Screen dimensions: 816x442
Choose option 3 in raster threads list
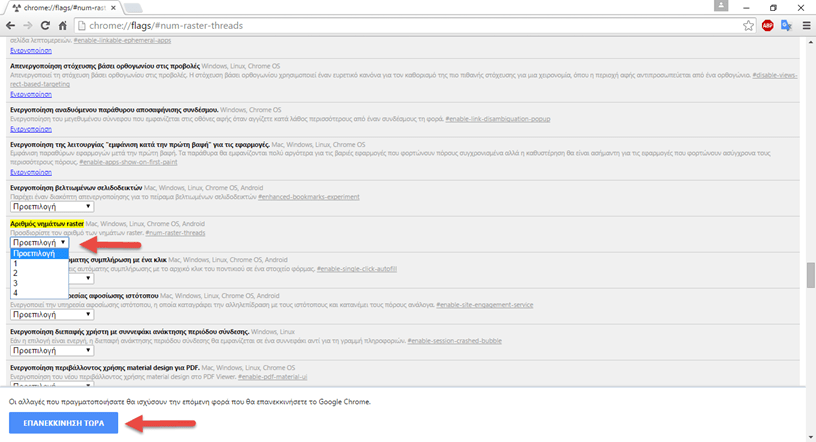tap(40, 283)
